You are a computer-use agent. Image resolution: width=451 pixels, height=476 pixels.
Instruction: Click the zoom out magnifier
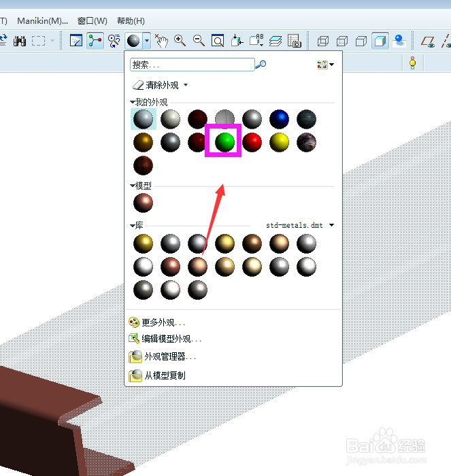199,41
